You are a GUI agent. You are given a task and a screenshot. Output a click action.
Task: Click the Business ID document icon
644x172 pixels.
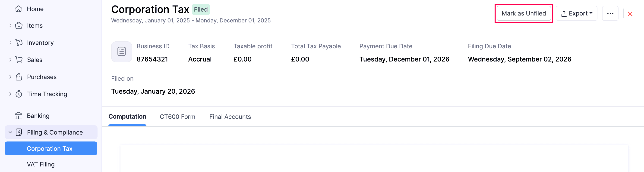pyautogui.click(x=121, y=52)
